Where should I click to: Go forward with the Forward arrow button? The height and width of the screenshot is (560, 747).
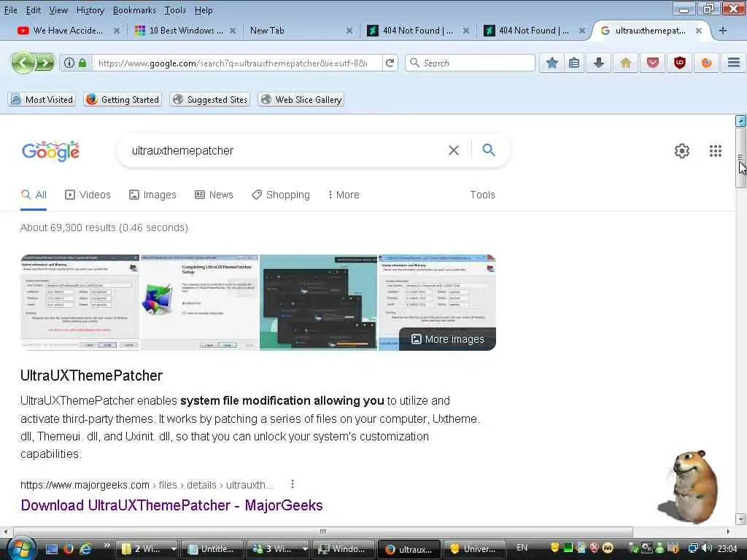(x=44, y=63)
